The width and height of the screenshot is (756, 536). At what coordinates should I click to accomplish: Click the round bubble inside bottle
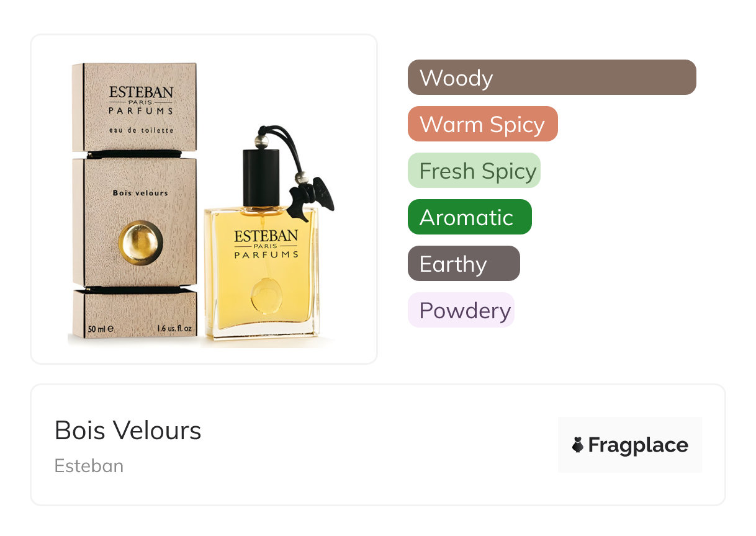(266, 296)
